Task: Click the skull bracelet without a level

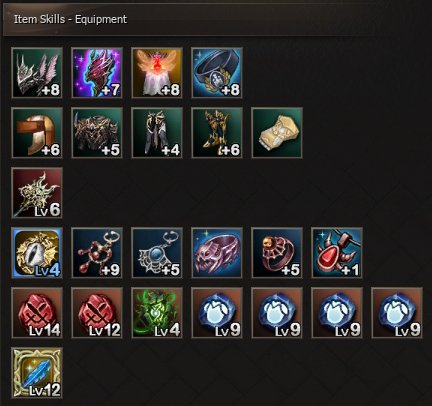Action: (x=217, y=253)
